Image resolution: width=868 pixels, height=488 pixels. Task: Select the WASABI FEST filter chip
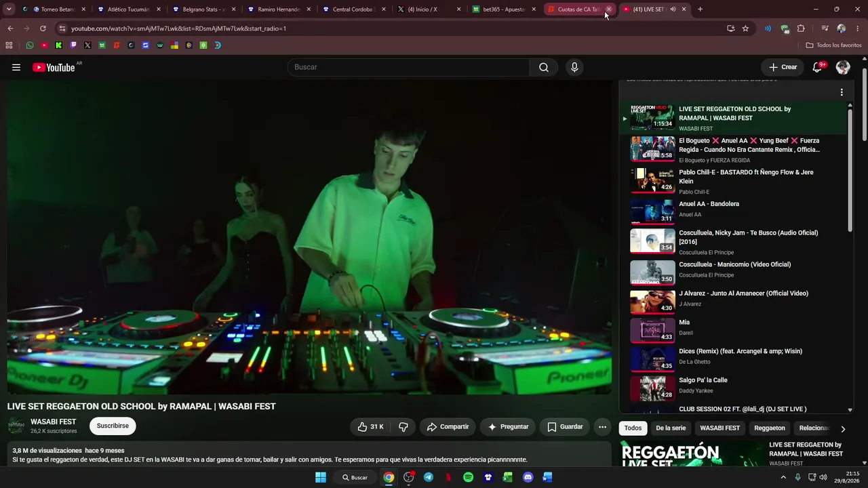[719, 428]
